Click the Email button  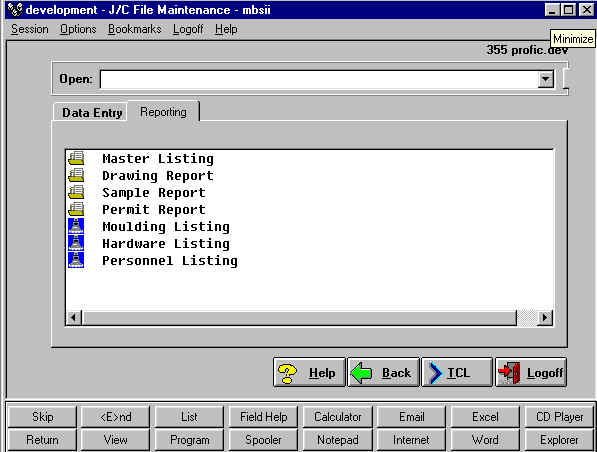(x=411, y=417)
